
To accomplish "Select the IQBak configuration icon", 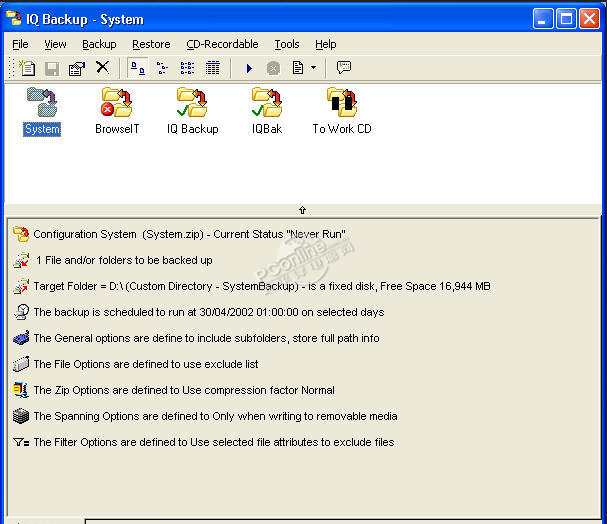I will (x=267, y=112).
